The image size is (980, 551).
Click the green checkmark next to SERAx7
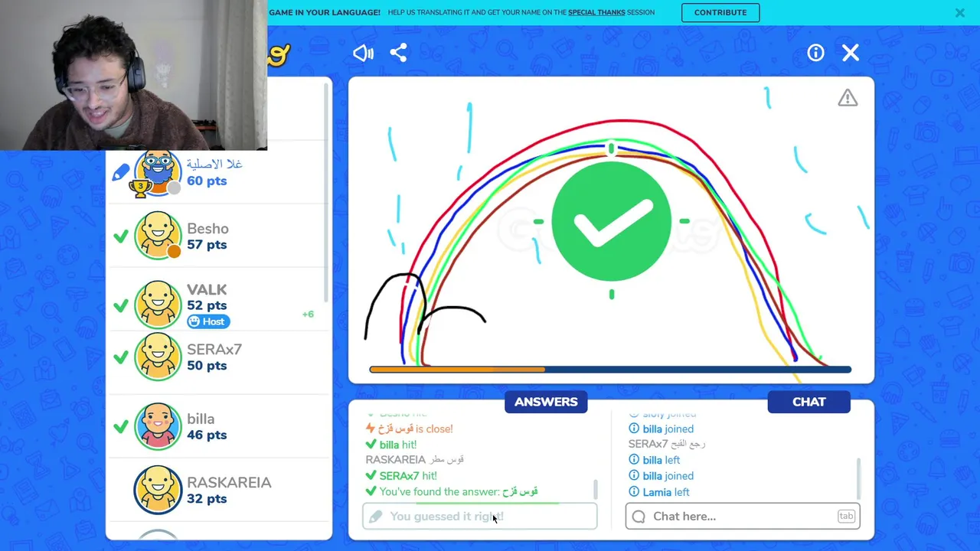click(x=120, y=357)
